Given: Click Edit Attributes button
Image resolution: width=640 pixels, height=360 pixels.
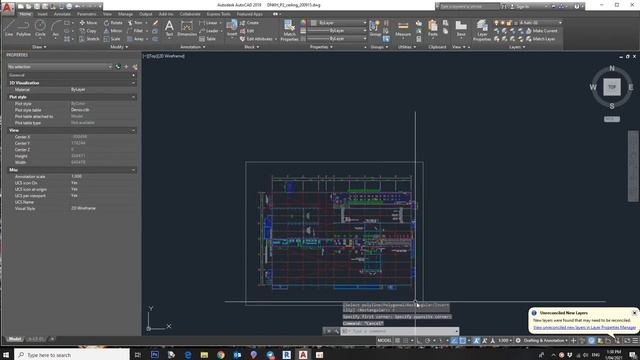Looking at the screenshot, I should [256, 39].
